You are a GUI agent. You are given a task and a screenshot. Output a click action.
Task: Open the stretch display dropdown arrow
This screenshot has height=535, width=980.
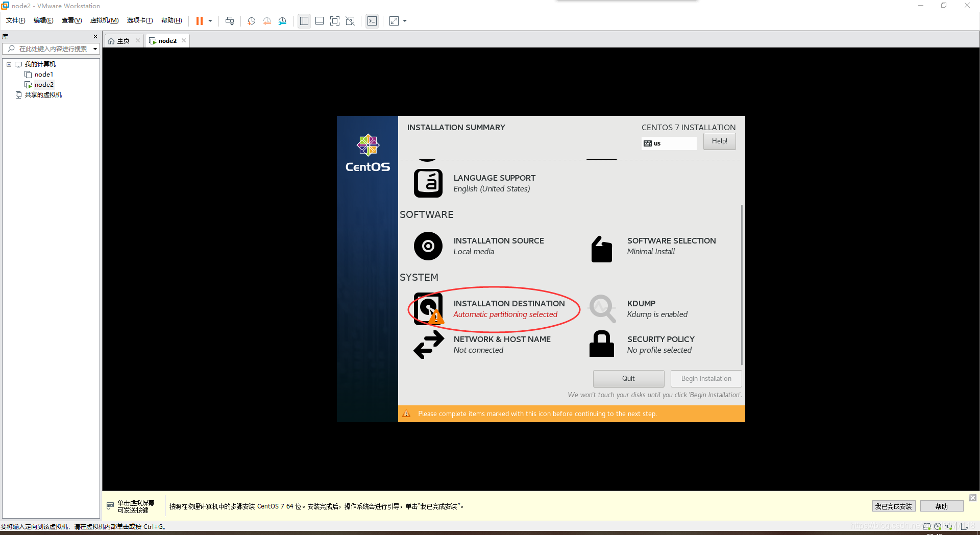pyautogui.click(x=405, y=21)
